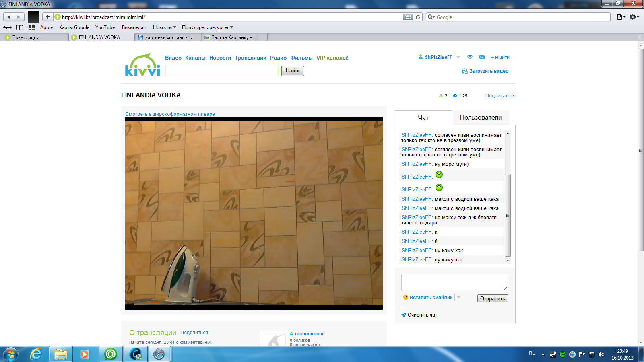Open Mail.ru agent taskbar icon
644x362 pixels.
[x=110, y=354]
